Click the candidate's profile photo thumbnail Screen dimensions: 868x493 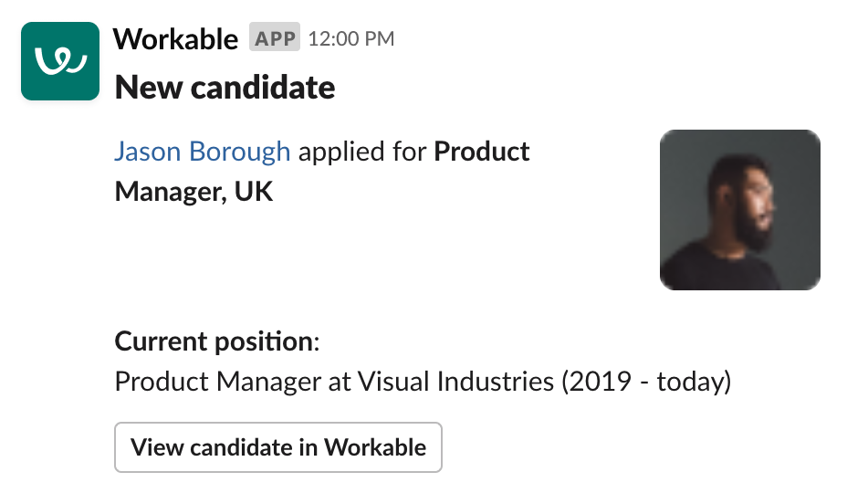click(x=740, y=210)
